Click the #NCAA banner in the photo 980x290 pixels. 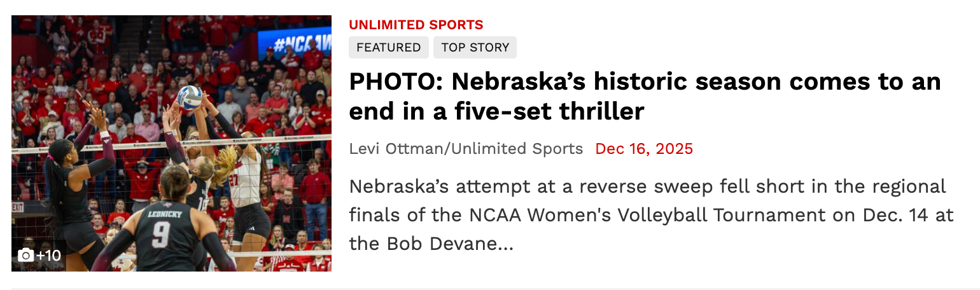point(295,42)
